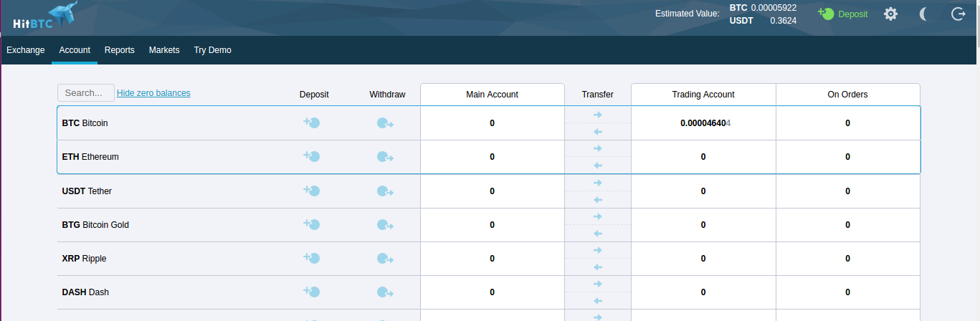The image size is (980, 321).
Task: Transfer BTG to trading account arrow
Action: pyautogui.click(x=598, y=216)
